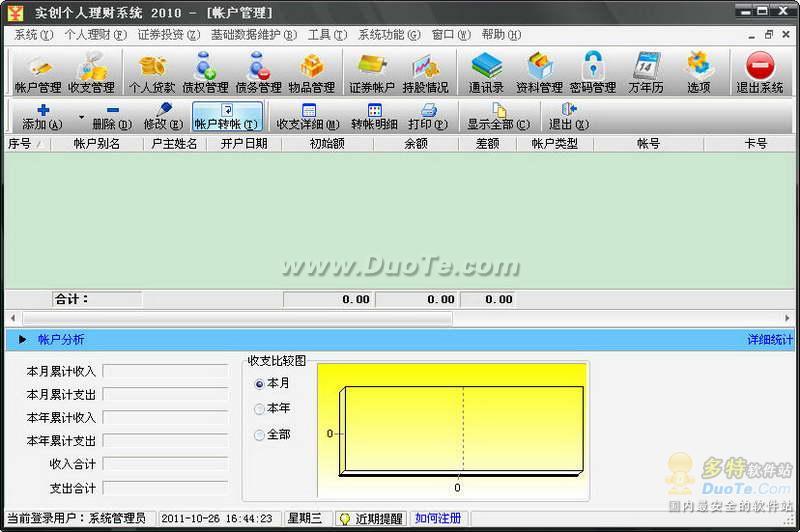Open the 证券投资 menu

click(167, 34)
